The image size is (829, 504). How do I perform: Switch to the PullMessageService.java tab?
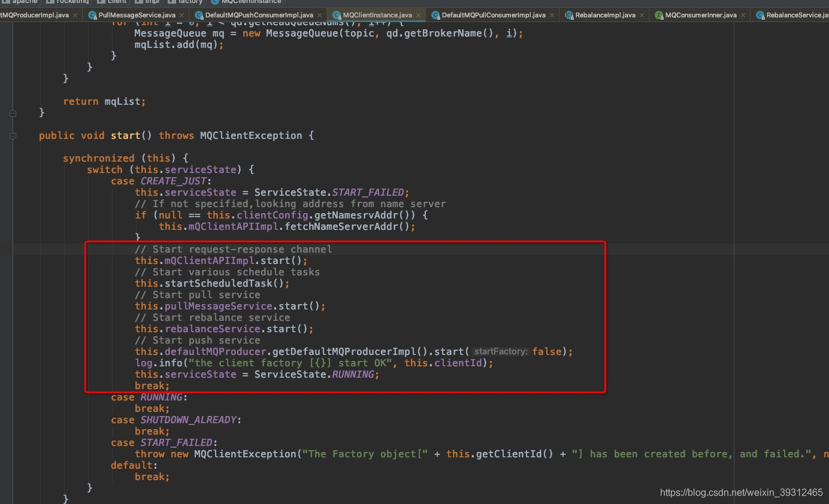pyautogui.click(x=137, y=15)
